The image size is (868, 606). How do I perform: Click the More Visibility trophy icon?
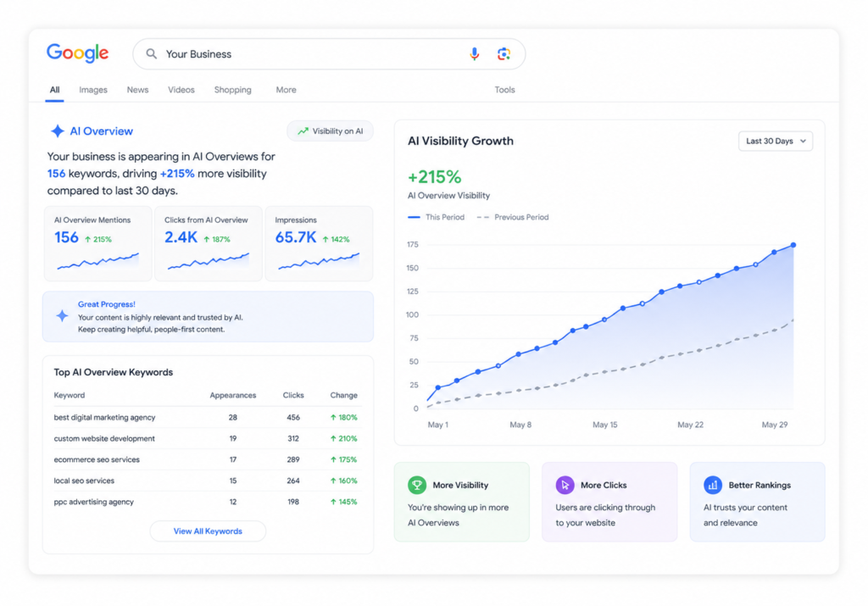pyautogui.click(x=417, y=485)
